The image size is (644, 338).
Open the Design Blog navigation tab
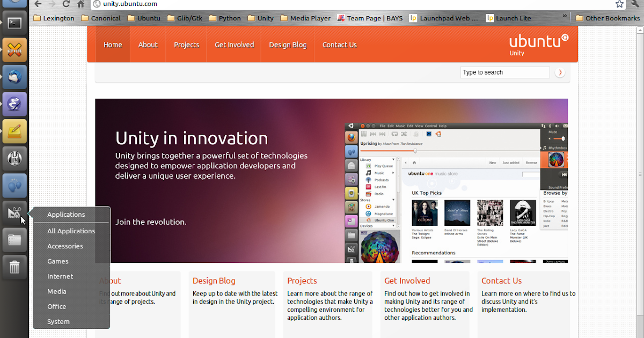288,45
